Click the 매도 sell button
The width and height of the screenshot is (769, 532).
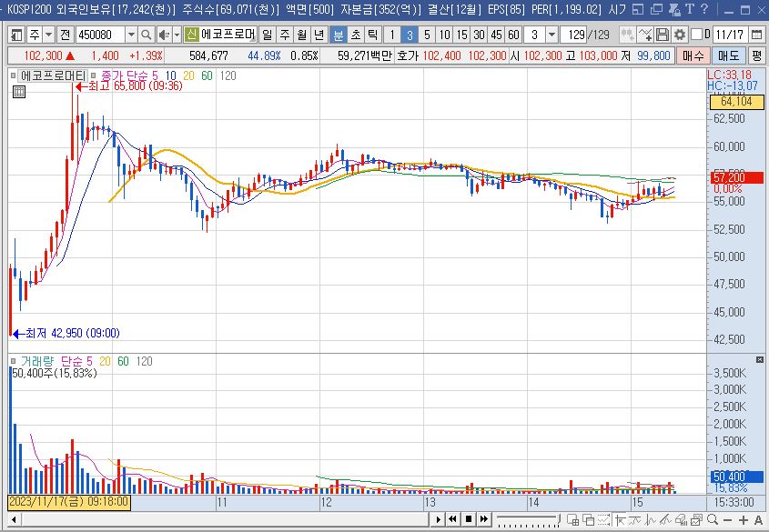point(729,55)
